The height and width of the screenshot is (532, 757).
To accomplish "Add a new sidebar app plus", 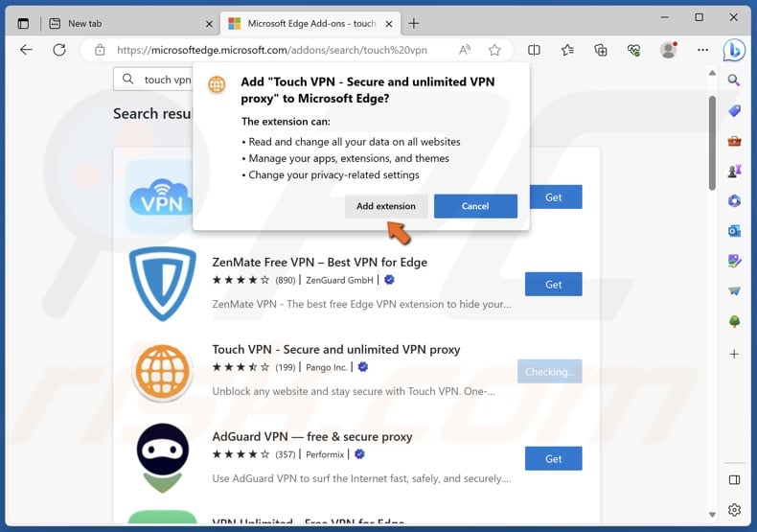I will (734, 354).
